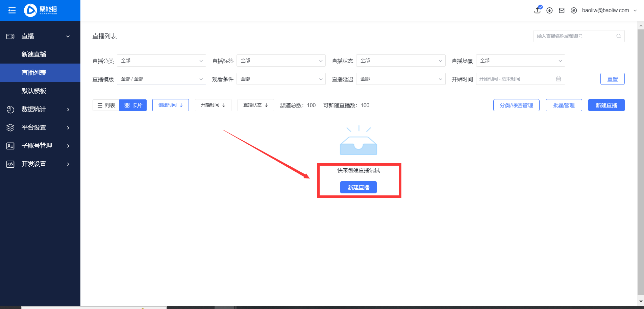Collapse sidebar with the hamburger menu icon

12,10
